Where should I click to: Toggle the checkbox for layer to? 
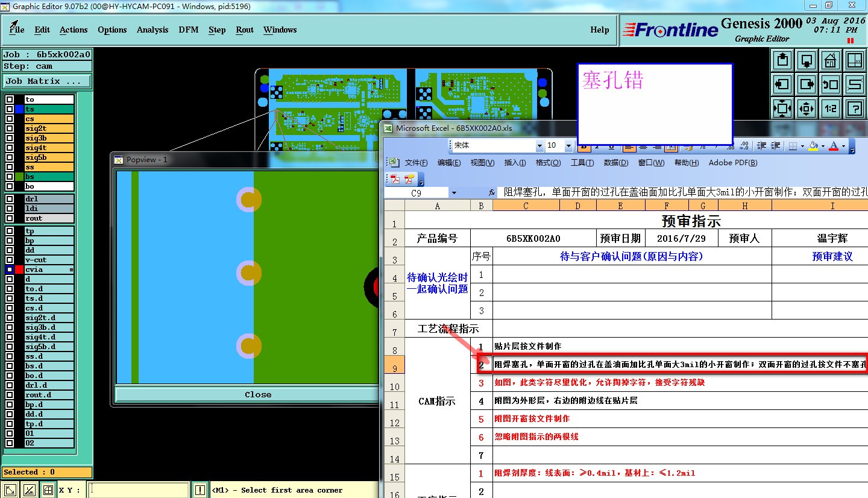[x=10, y=99]
